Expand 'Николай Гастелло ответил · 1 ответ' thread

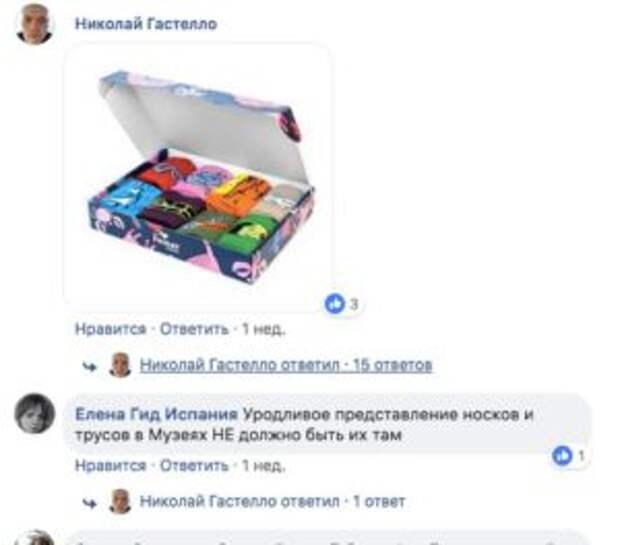[x=272, y=501]
